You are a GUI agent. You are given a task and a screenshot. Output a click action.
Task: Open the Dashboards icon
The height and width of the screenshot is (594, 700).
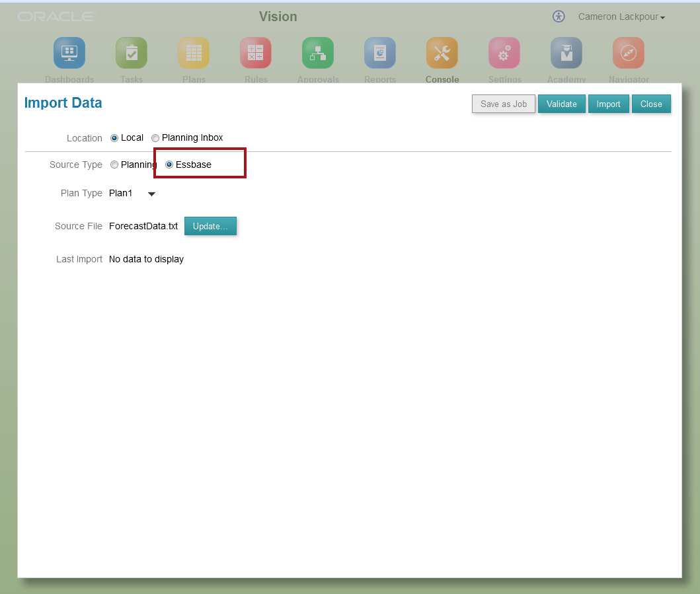[x=69, y=53]
